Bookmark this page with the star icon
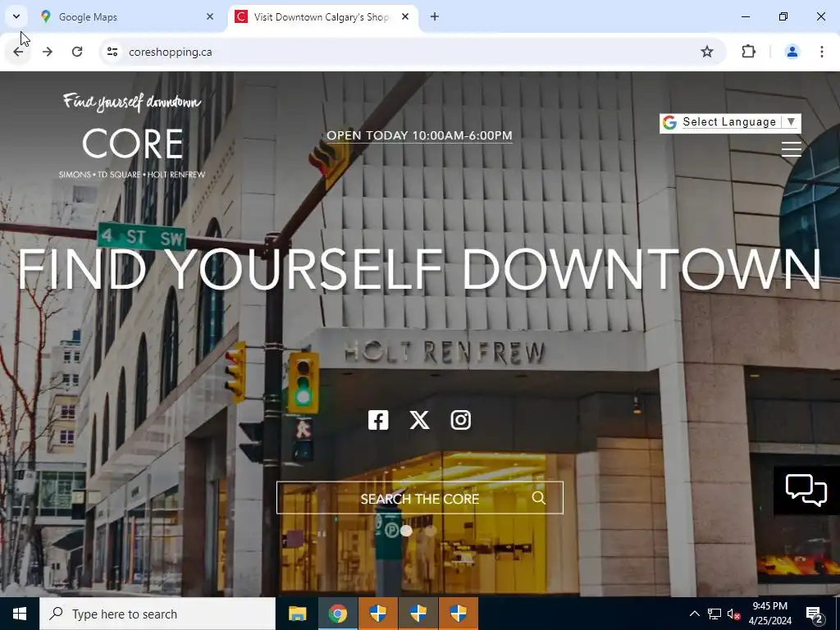 pyautogui.click(x=707, y=52)
